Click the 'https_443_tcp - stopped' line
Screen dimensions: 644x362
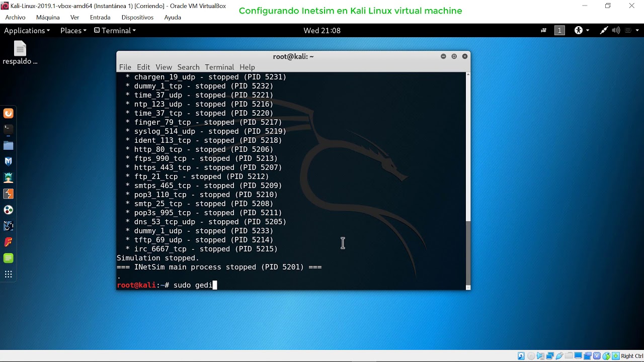(203, 167)
